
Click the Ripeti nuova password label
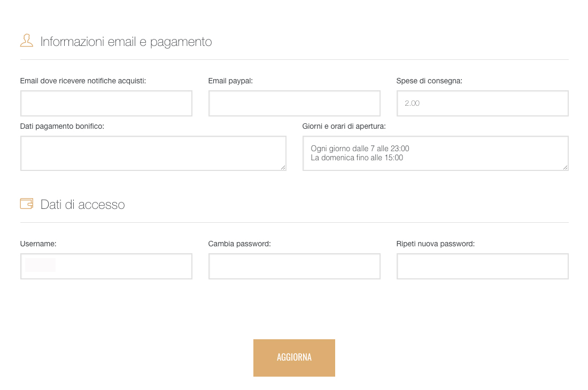point(435,244)
